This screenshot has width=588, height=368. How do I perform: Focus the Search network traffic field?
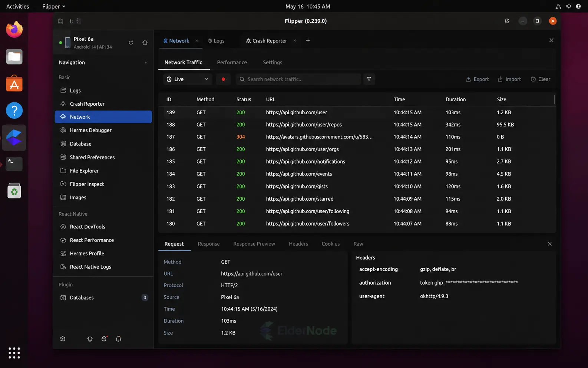[x=298, y=79]
